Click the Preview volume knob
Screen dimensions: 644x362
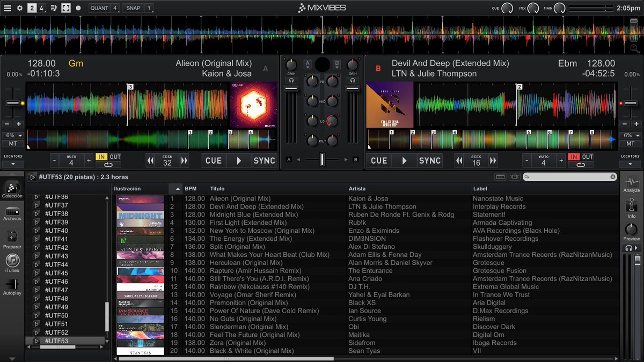point(632,230)
